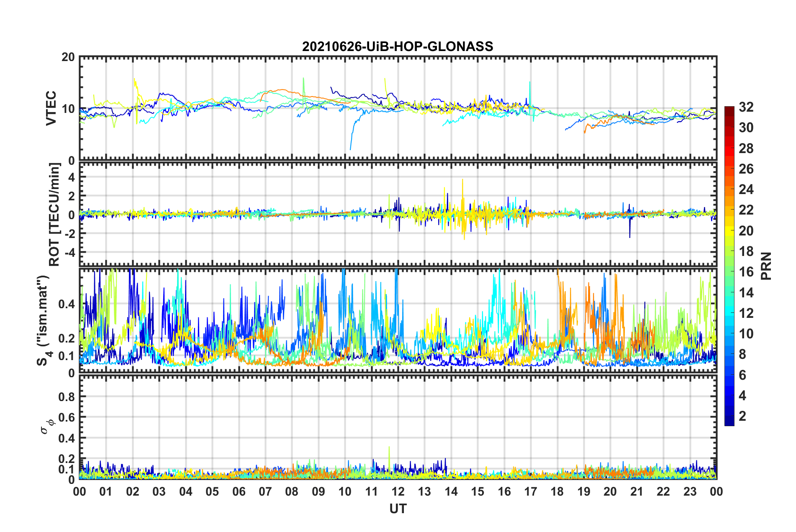Click the x-axis hour label 09
Image resolution: width=796 pixels, height=532 pixels.
[318, 491]
